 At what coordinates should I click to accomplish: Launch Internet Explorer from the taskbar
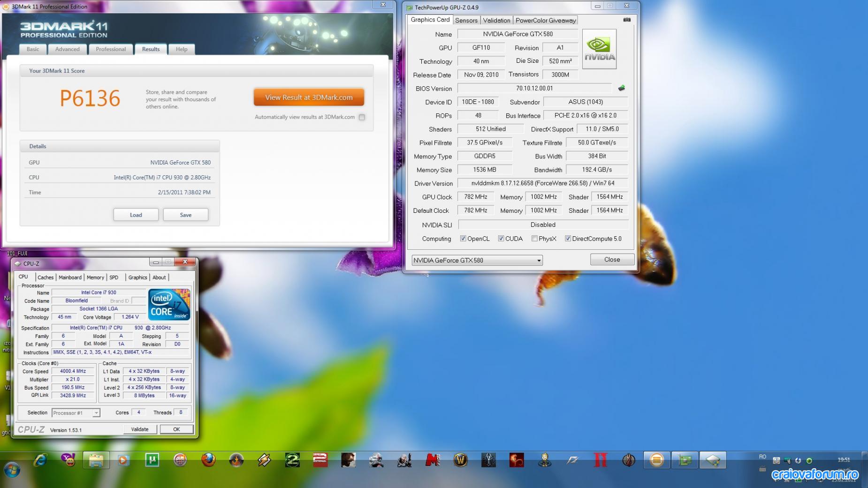pyautogui.click(x=40, y=460)
